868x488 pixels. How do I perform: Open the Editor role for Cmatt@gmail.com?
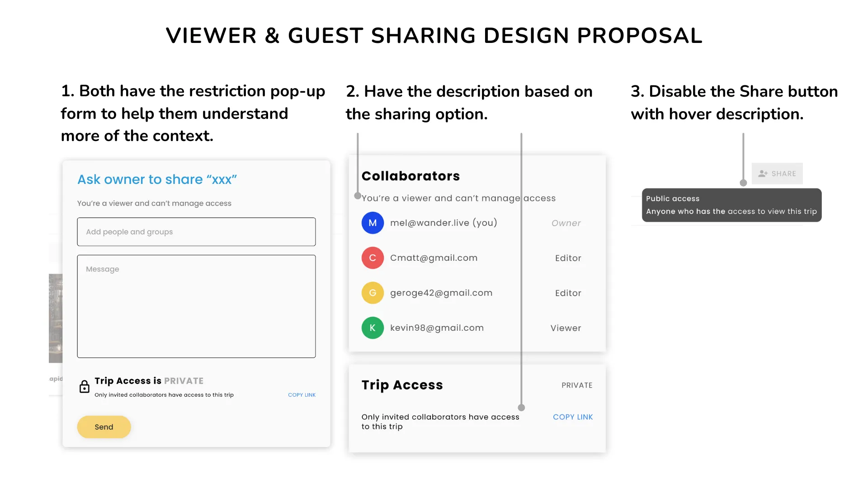tap(568, 258)
